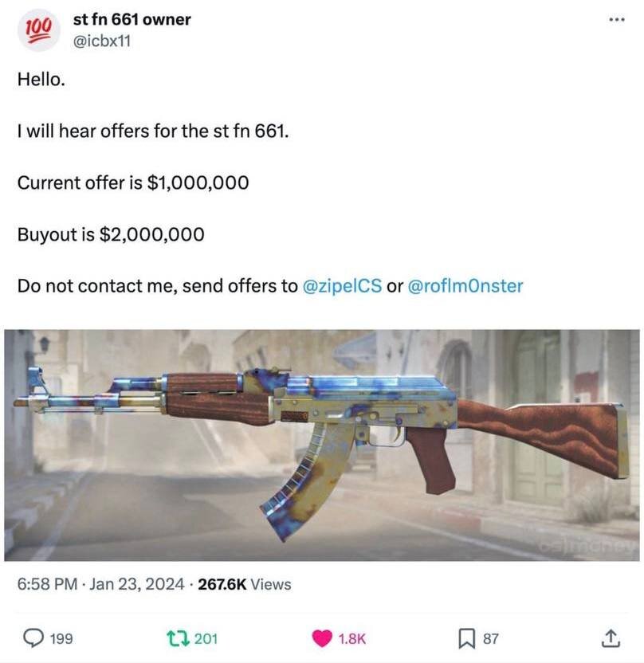
Task: Unlike the post via the pink heart icon
Action: click(322, 638)
